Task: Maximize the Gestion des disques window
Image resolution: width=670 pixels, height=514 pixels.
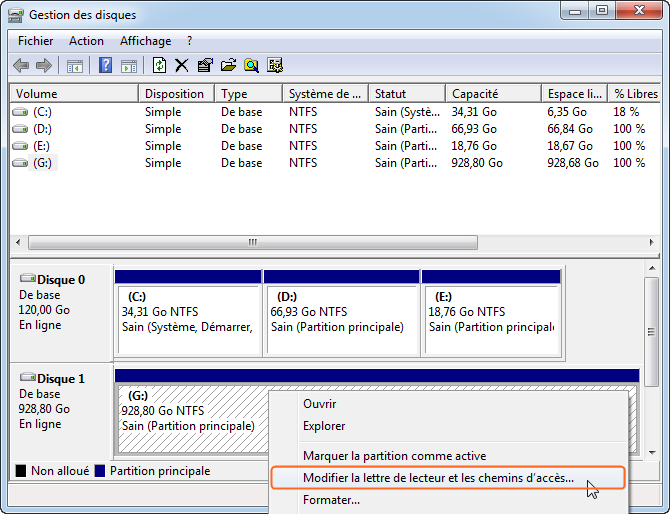Action: [x=602, y=10]
